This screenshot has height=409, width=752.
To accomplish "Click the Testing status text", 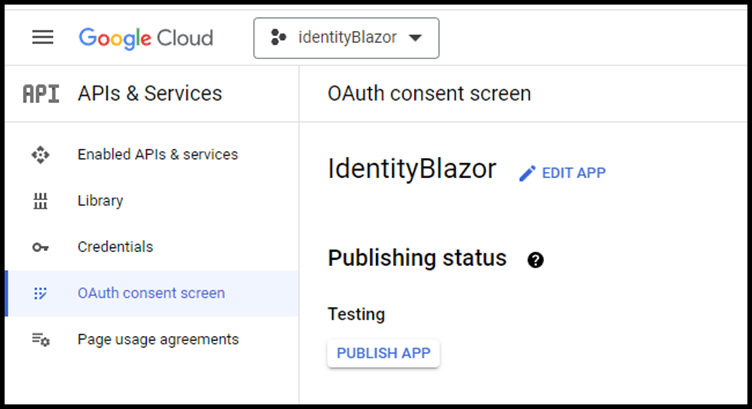I will coord(356,315).
